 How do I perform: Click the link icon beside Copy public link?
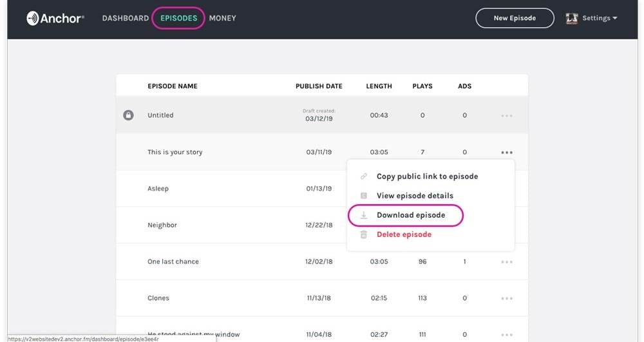click(364, 176)
